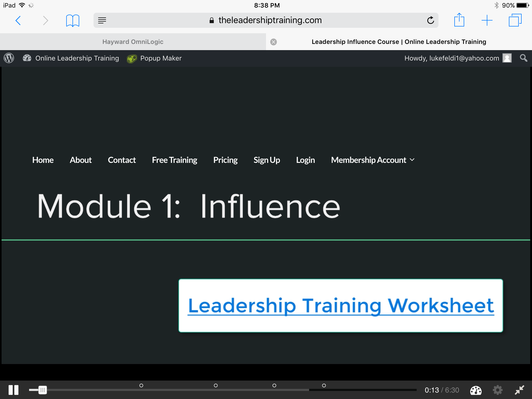Tap the Wi-Fi status icon
The width and height of the screenshot is (532, 399).
[22, 5]
